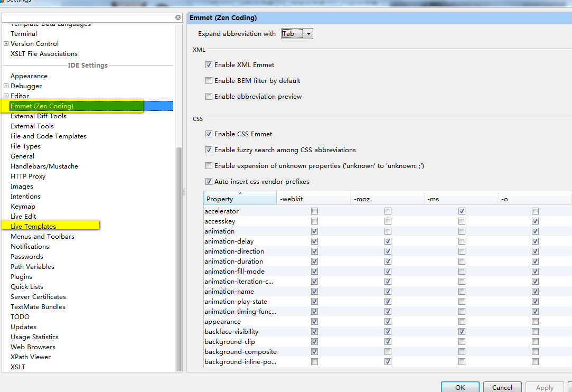572x392 pixels.
Task: Open Keymap settings
Action: click(x=23, y=206)
